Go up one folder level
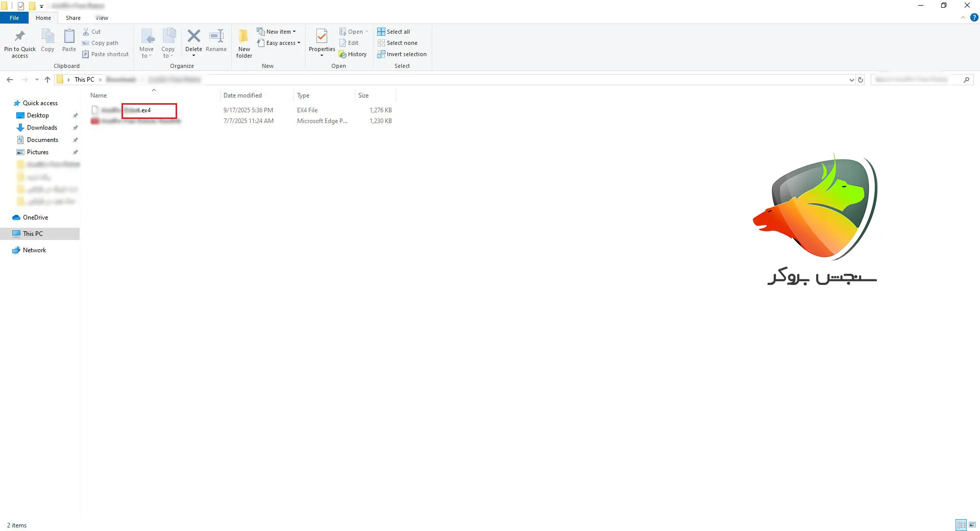The image size is (980, 531). pyautogui.click(x=47, y=80)
